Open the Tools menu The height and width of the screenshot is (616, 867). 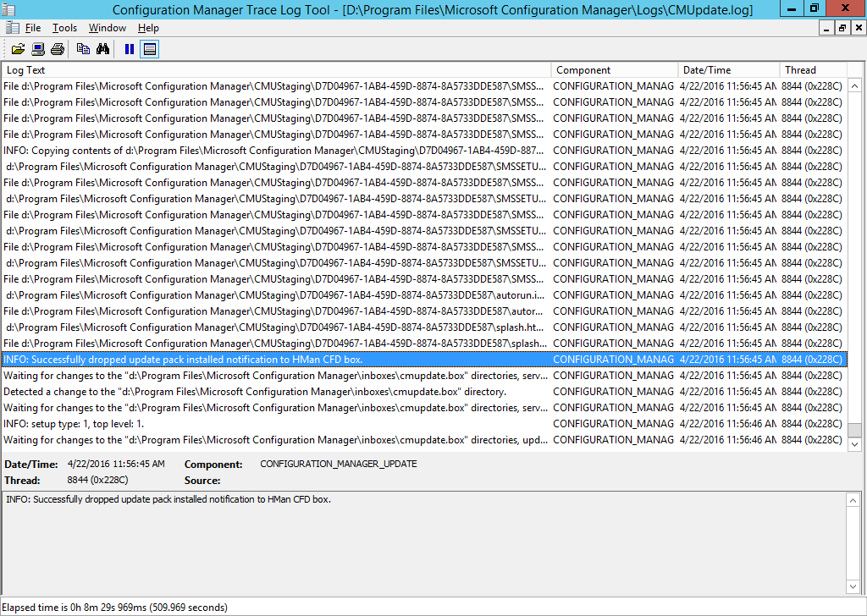pyautogui.click(x=64, y=28)
